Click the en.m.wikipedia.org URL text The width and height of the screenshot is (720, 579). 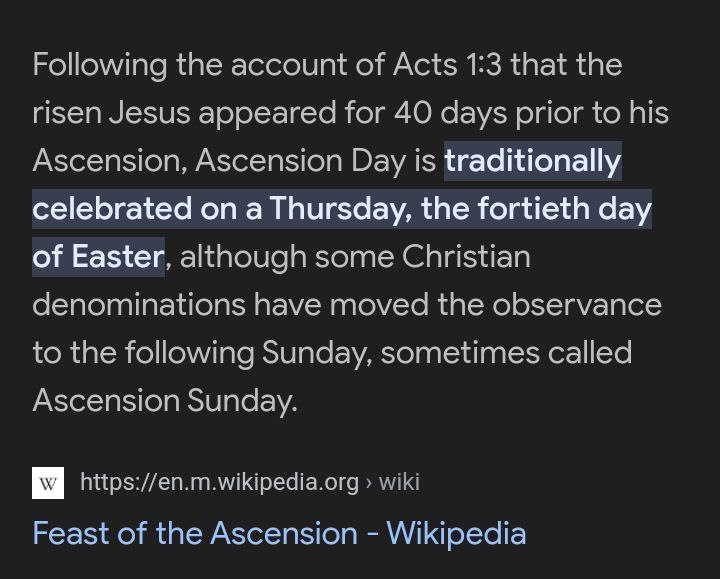(x=219, y=482)
